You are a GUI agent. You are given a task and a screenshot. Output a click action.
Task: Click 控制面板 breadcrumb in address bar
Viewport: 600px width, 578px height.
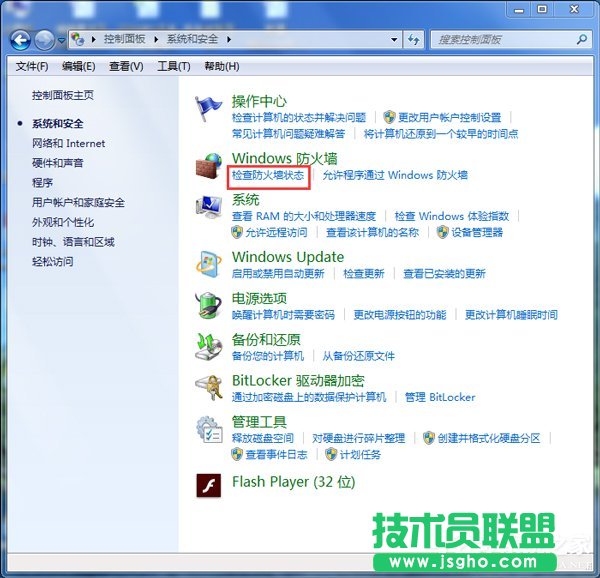(x=124, y=39)
